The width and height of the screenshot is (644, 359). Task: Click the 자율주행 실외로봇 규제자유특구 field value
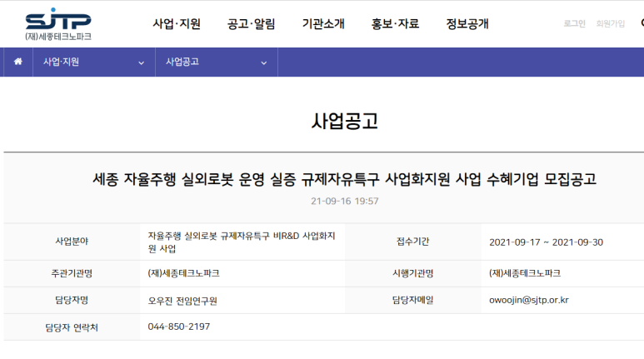(x=242, y=242)
